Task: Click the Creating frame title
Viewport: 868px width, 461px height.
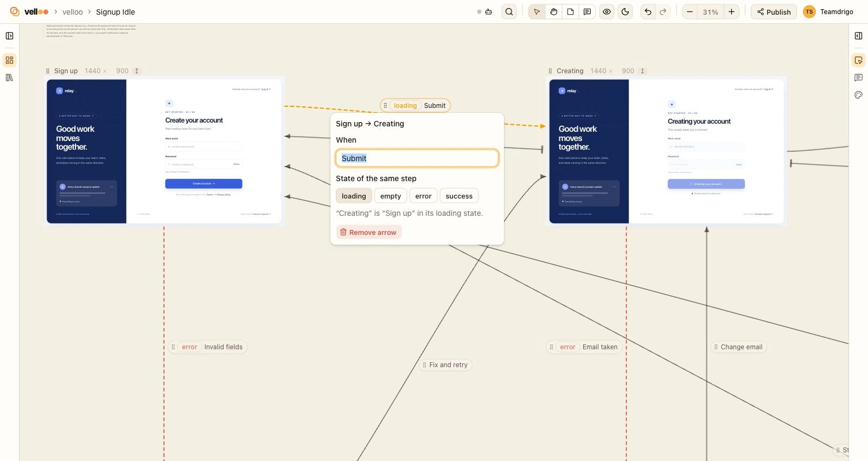Action: (x=570, y=71)
